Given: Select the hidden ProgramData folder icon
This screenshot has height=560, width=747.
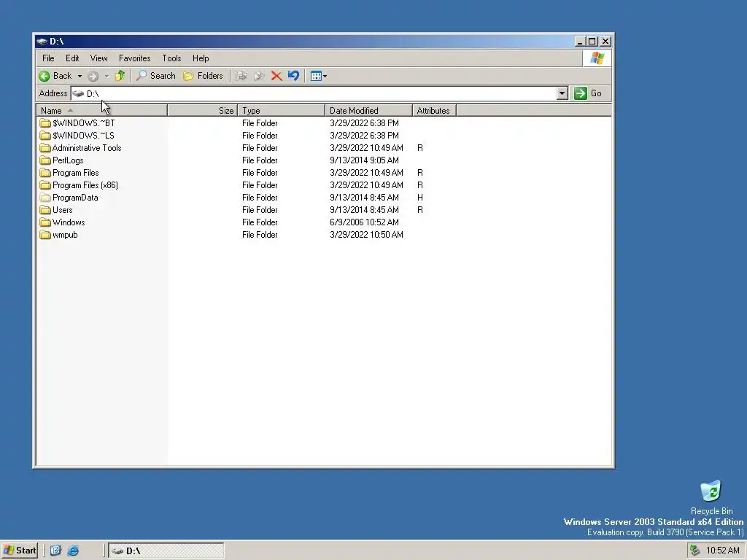Looking at the screenshot, I should pos(45,198).
